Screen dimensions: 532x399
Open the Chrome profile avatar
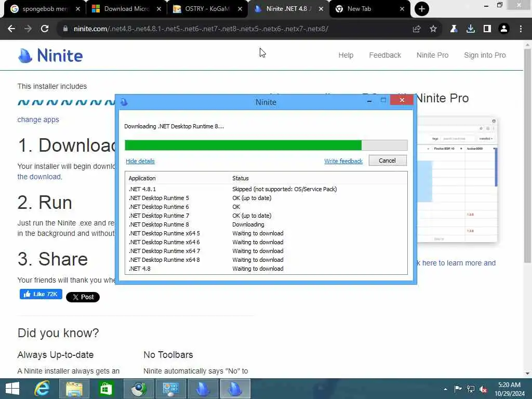coord(504,29)
